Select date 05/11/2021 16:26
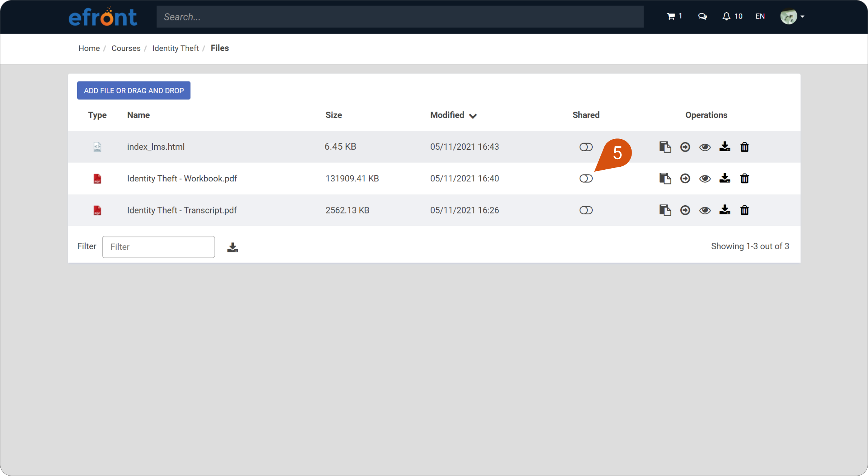868x476 pixels. [465, 210]
